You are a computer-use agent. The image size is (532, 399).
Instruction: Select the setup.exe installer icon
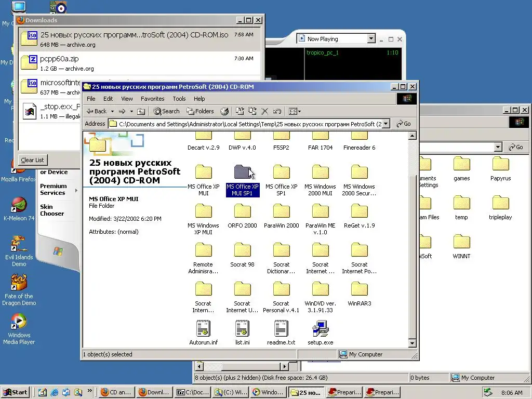click(x=320, y=333)
